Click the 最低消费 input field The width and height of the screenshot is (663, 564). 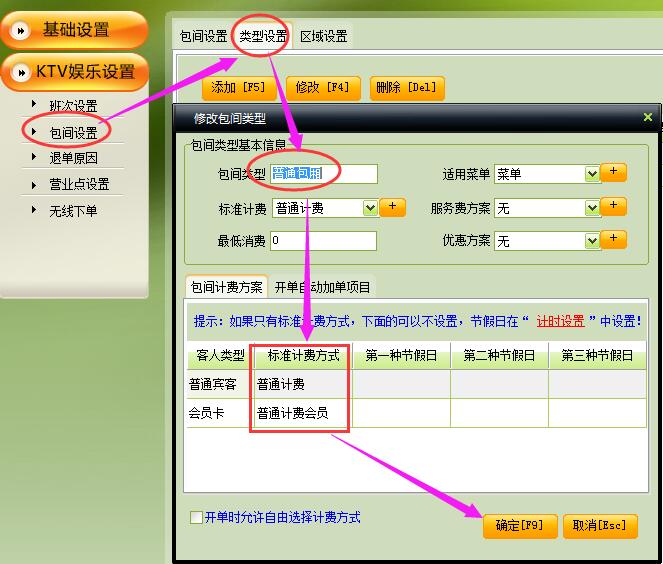click(322, 241)
